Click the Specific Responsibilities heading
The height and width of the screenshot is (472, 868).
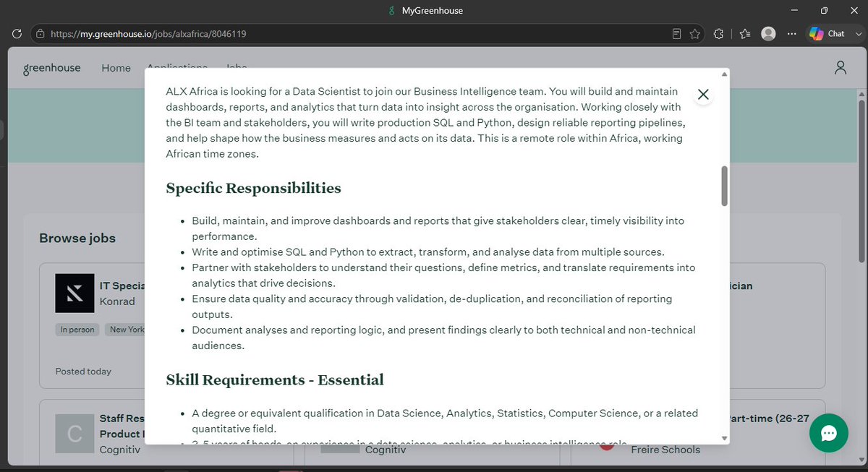click(x=253, y=188)
